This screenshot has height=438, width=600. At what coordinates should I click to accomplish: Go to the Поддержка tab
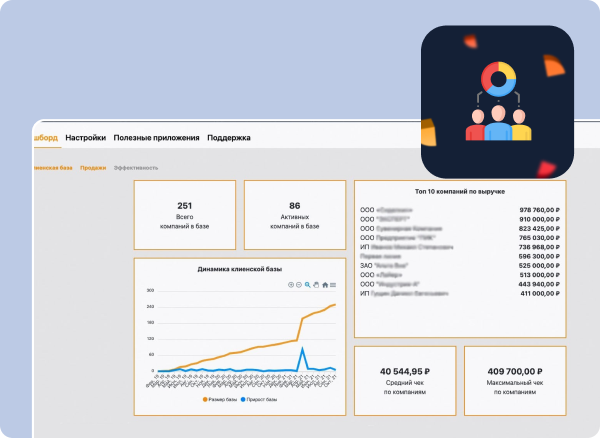(229, 138)
